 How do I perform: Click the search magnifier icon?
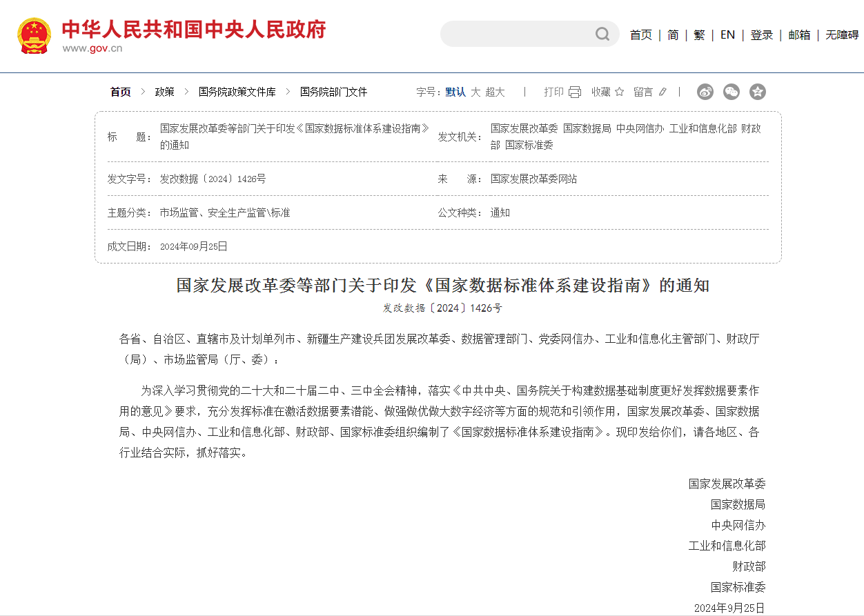click(x=602, y=34)
